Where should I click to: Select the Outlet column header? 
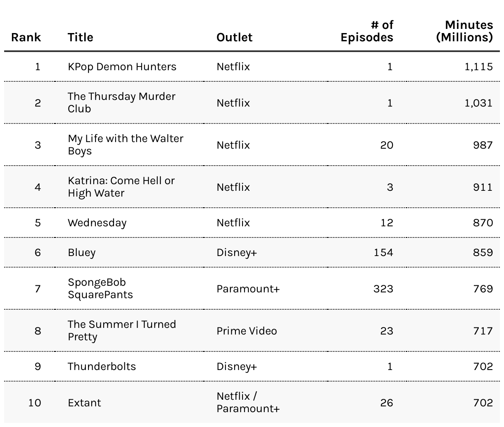tap(234, 37)
